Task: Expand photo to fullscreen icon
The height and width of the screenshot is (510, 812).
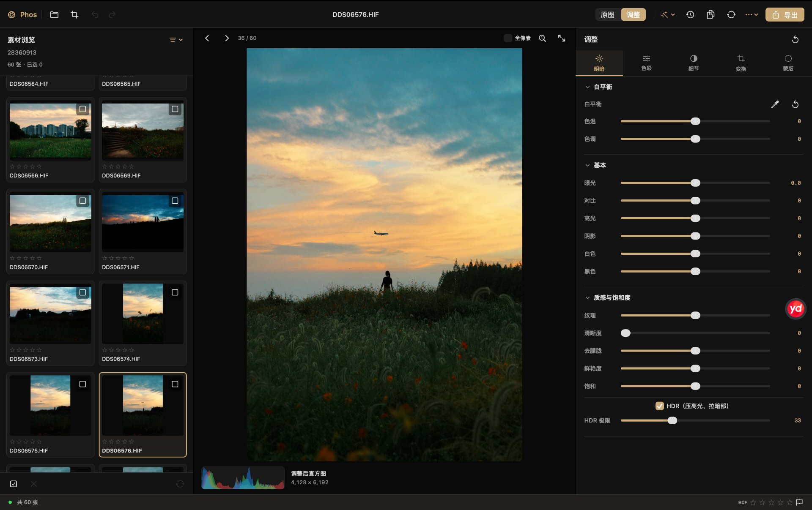Action: [x=562, y=38]
